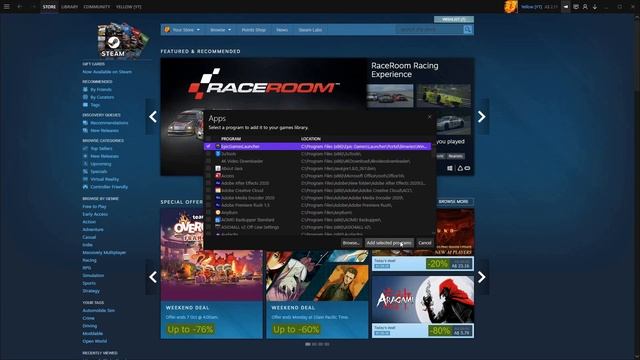Open the COMMUNITY tab
This screenshot has height=360, width=640.
tap(97, 7)
